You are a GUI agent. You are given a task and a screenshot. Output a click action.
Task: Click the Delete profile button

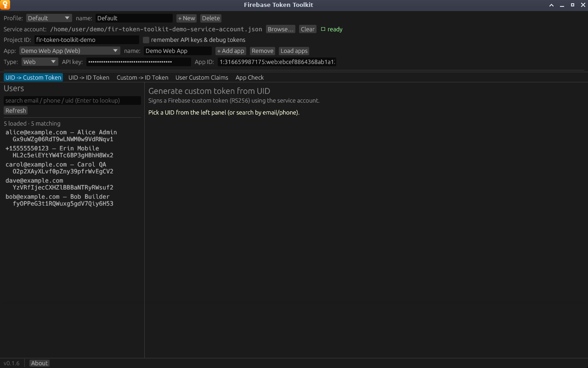coord(211,18)
